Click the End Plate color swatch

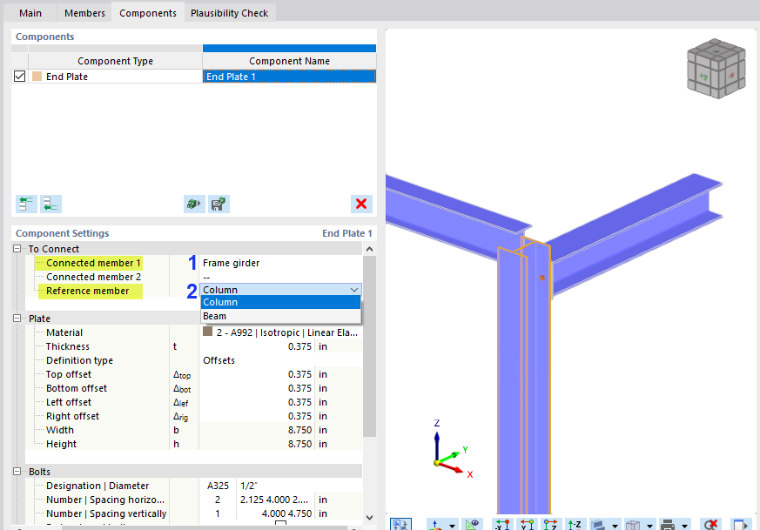pyautogui.click(x=37, y=76)
